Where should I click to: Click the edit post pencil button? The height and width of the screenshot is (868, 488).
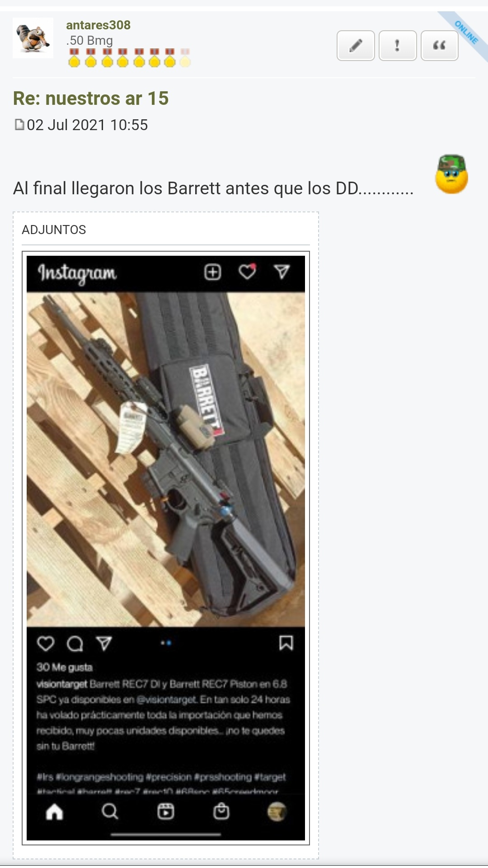[x=356, y=46]
